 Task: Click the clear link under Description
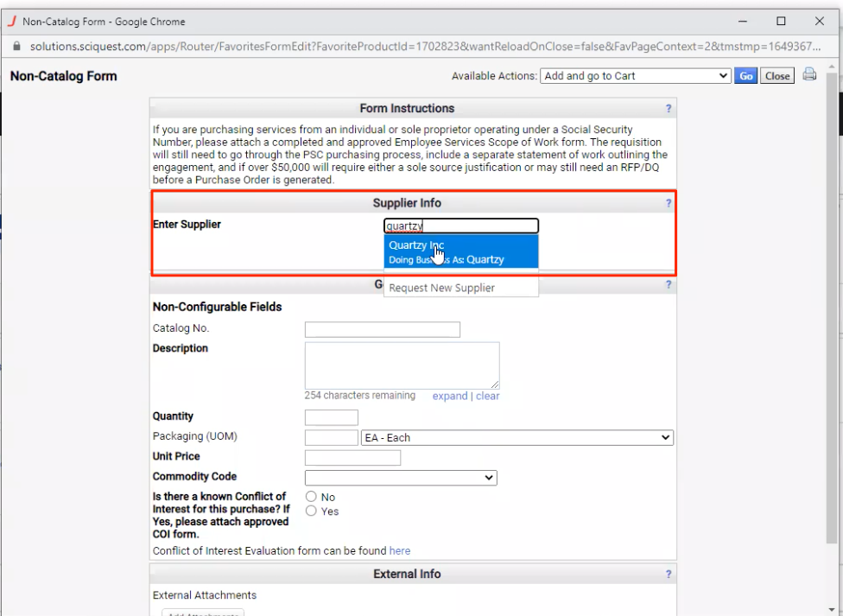click(488, 396)
